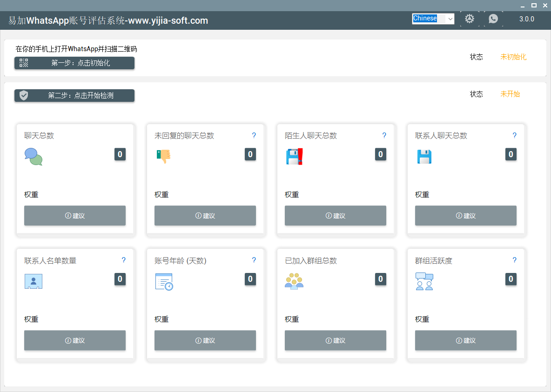Click the contact card icon under 联系人名单数量
This screenshot has width=551, height=392.
coord(34,281)
